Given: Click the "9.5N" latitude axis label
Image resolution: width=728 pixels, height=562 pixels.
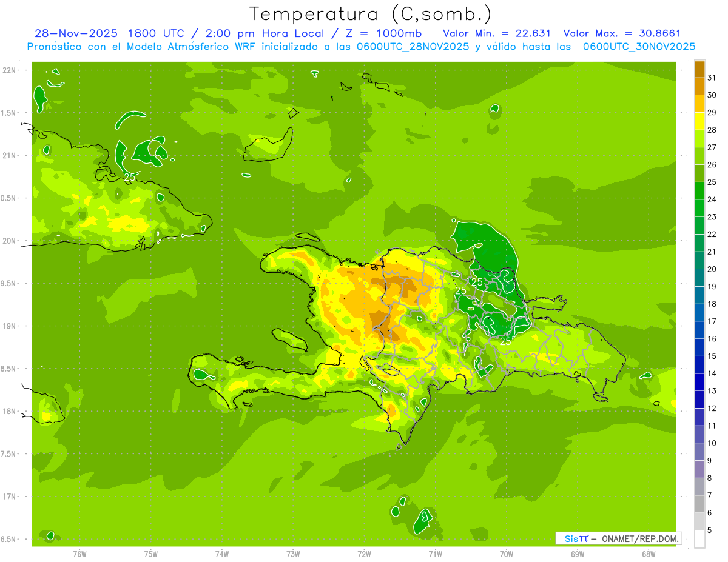Looking at the screenshot, I should (9, 283).
